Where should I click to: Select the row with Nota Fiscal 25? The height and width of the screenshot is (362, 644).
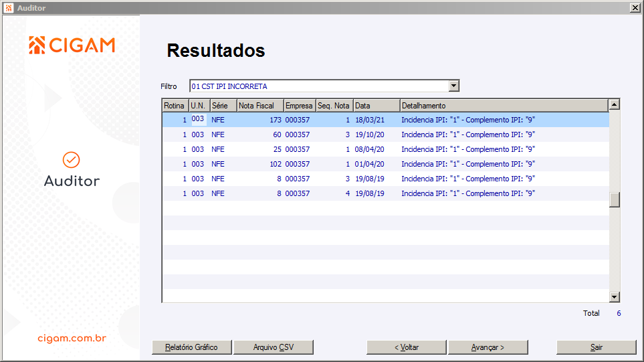click(386, 149)
